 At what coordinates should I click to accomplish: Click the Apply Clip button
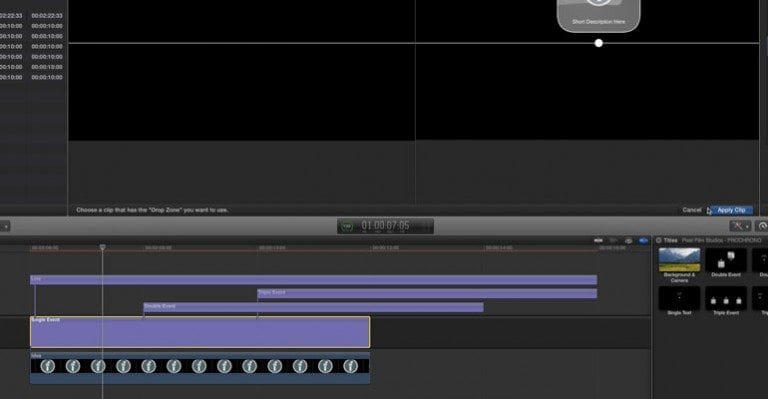(731, 210)
